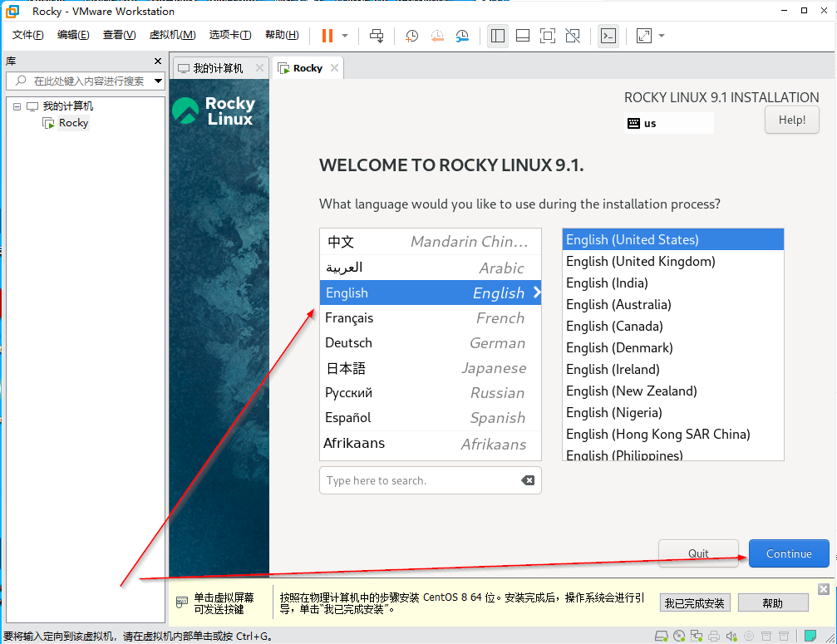Choose English (Hong Kong SAR China) locale
The height and width of the screenshot is (644, 837).
pos(672,435)
